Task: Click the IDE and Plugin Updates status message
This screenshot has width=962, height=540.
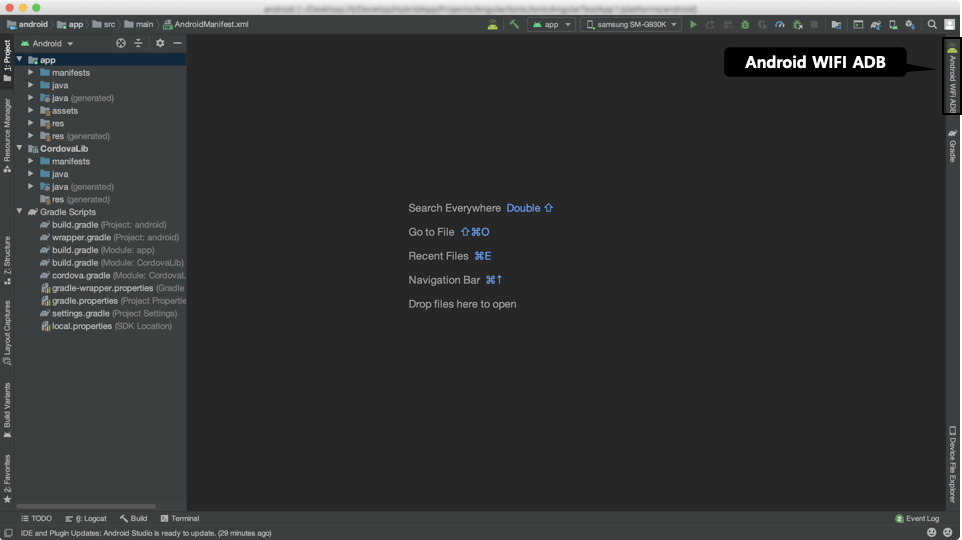Action: coord(146,533)
